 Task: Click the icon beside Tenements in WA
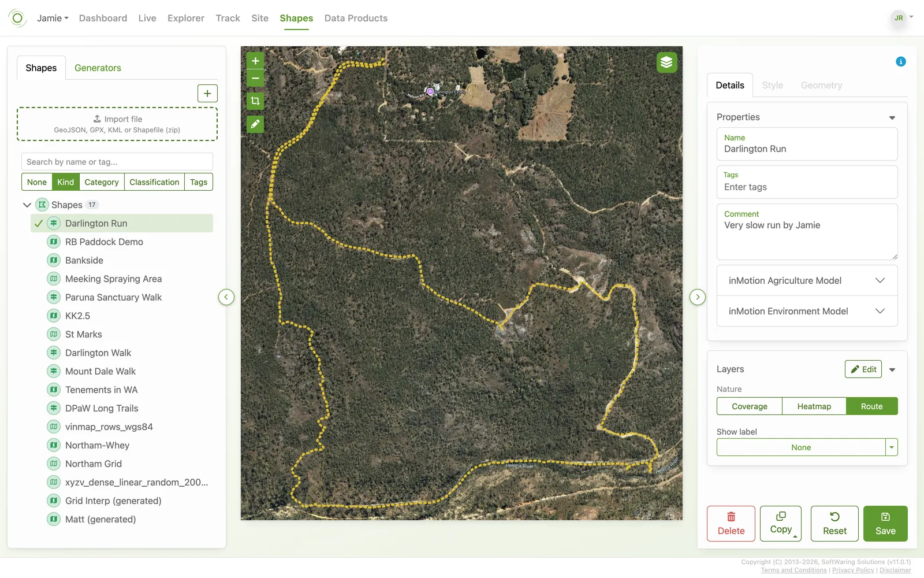coord(54,390)
